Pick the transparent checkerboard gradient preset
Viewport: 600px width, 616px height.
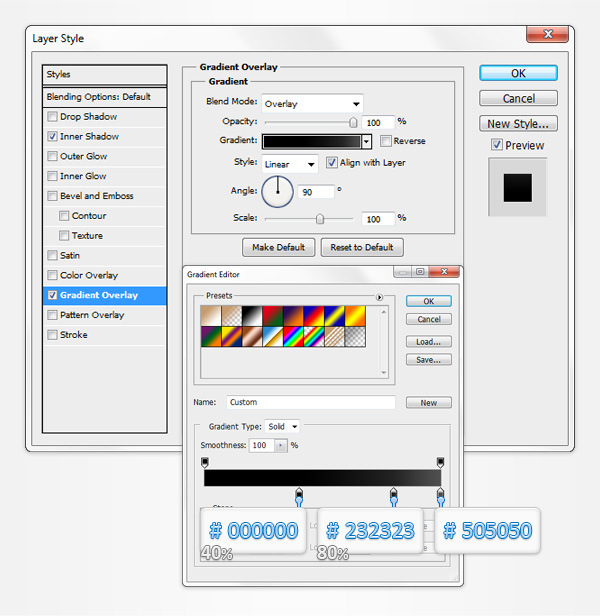pos(355,337)
